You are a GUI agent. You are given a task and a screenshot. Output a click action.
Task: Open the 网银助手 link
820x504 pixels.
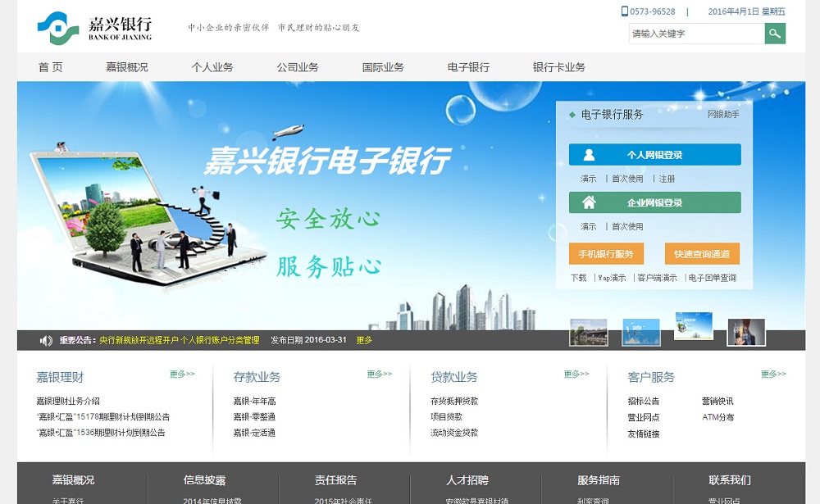click(x=723, y=114)
